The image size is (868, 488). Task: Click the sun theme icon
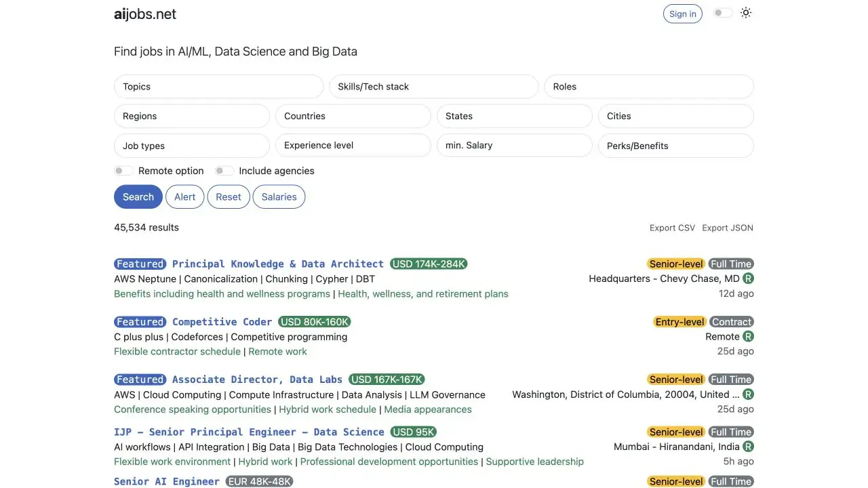tap(746, 13)
